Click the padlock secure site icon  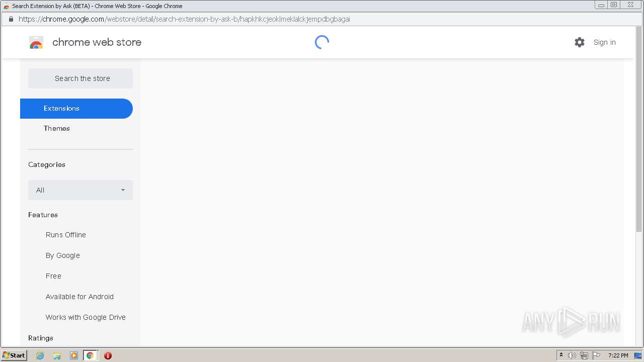pos(11,19)
